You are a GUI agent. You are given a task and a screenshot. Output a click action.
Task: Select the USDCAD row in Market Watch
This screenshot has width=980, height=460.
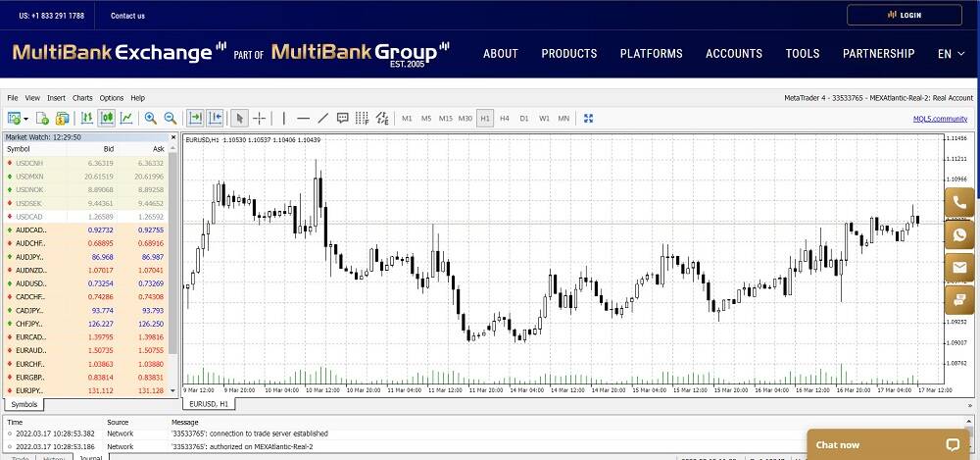pos(86,217)
